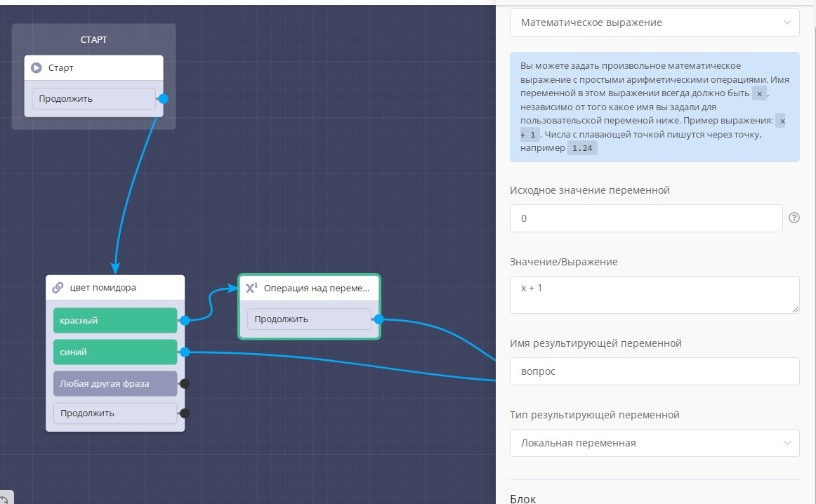Select the красный green answer button
This screenshot has height=504, width=816.
click(x=115, y=320)
